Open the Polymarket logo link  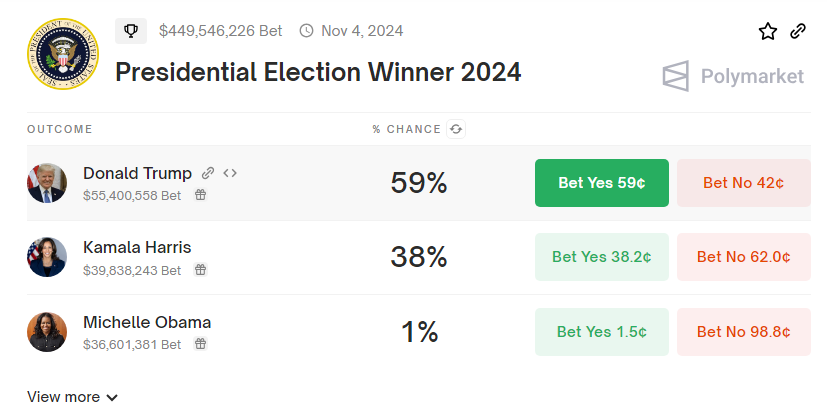click(x=733, y=76)
